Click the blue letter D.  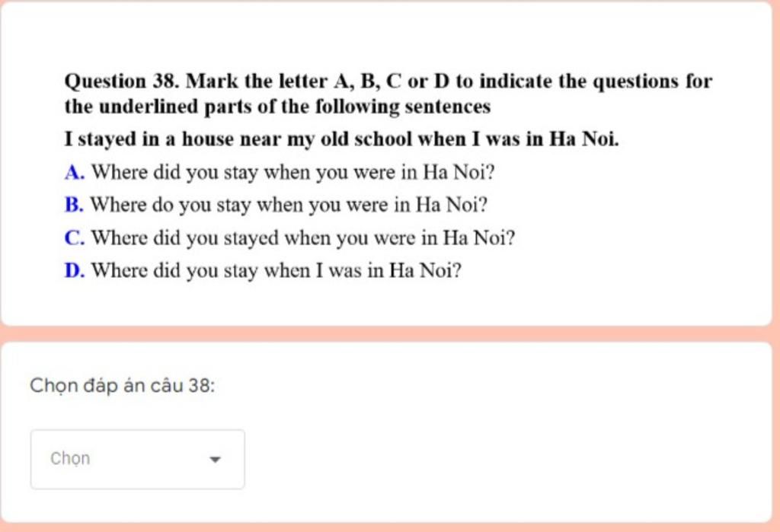(x=75, y=270)
